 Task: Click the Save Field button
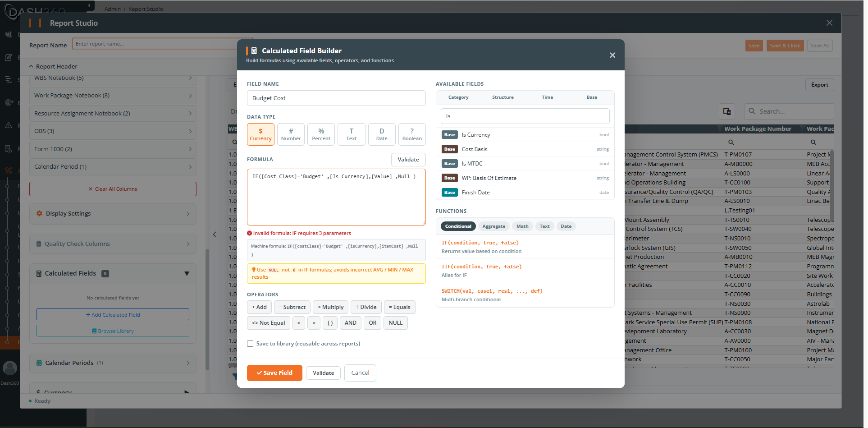(274, 373)
